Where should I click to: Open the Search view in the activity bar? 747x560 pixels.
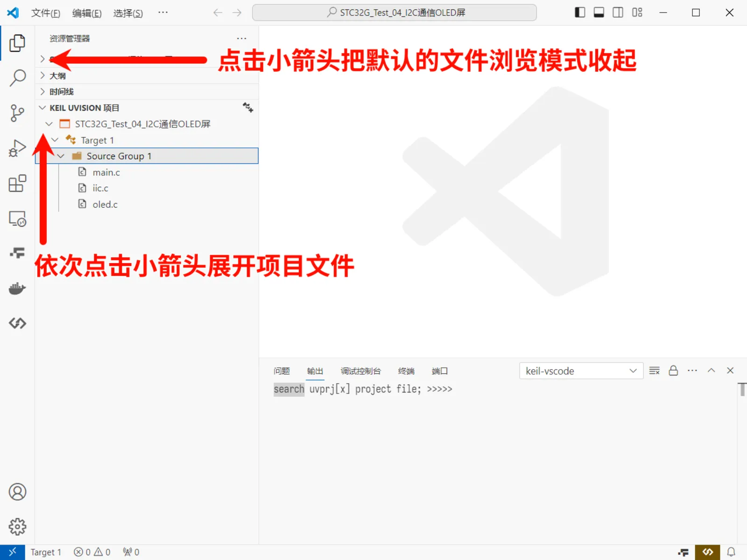(x=17, y=78)
